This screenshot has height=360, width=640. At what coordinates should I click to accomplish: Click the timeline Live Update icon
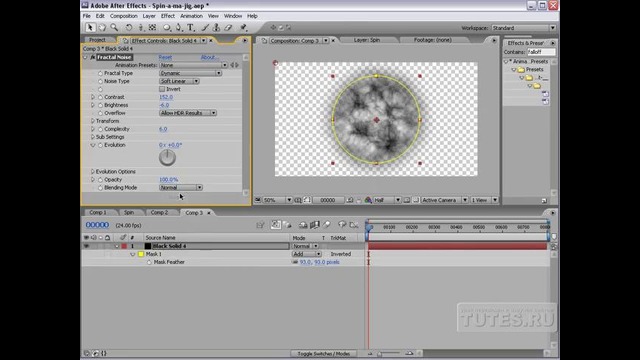275,224
